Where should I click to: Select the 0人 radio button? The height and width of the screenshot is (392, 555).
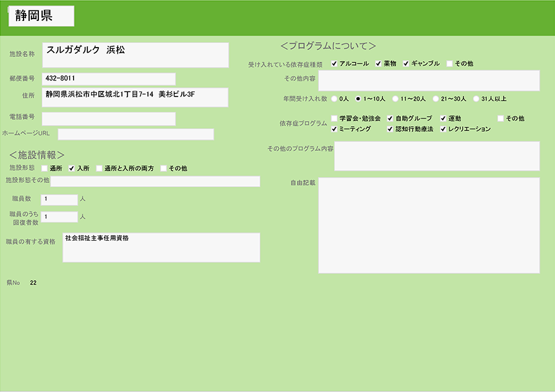[335, 98]
